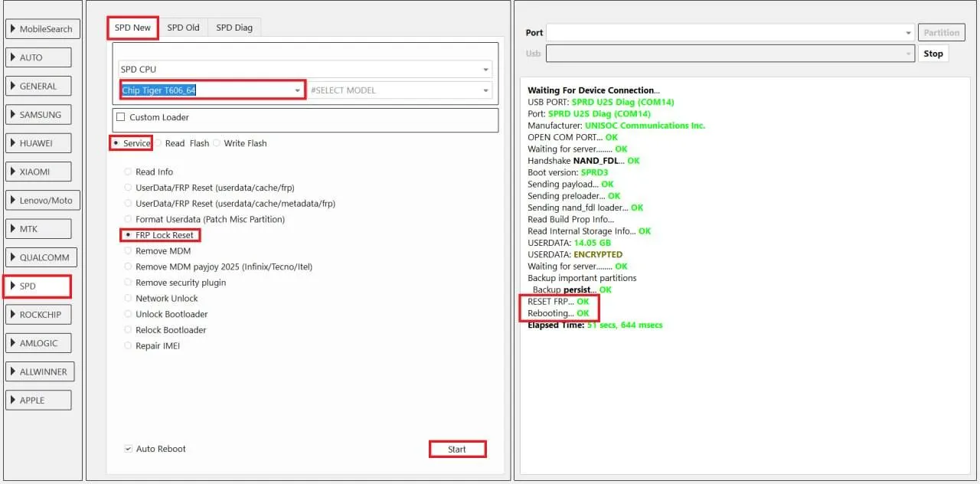Image resolution: width=980 pixels, height=484 pixels.
Task: Open the QUALCOMM sidebar module
Action: (38, 257)
